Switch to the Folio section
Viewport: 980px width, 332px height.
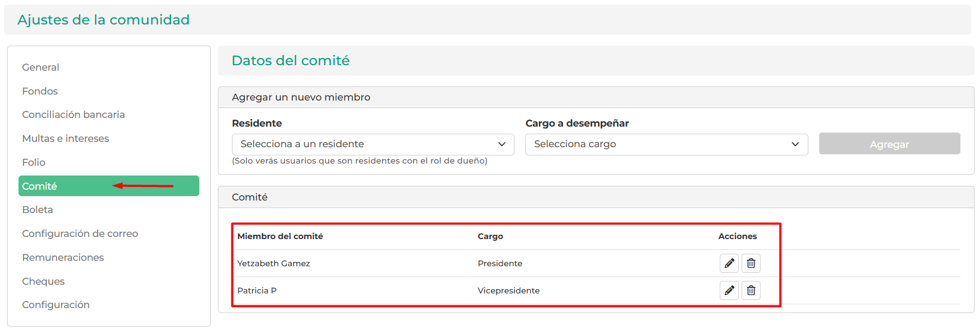tap(34, 162)
